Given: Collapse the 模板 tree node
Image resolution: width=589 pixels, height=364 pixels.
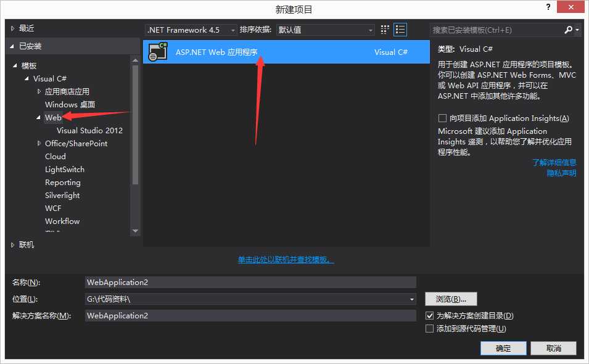Looking at the screenshot, I should coord(15,65).
